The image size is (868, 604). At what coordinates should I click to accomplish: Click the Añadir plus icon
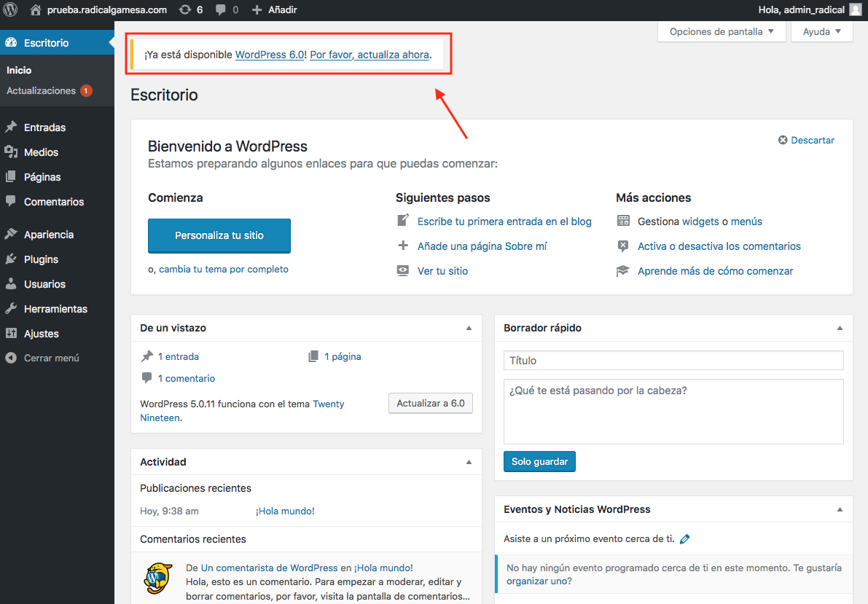click(257, 9)
